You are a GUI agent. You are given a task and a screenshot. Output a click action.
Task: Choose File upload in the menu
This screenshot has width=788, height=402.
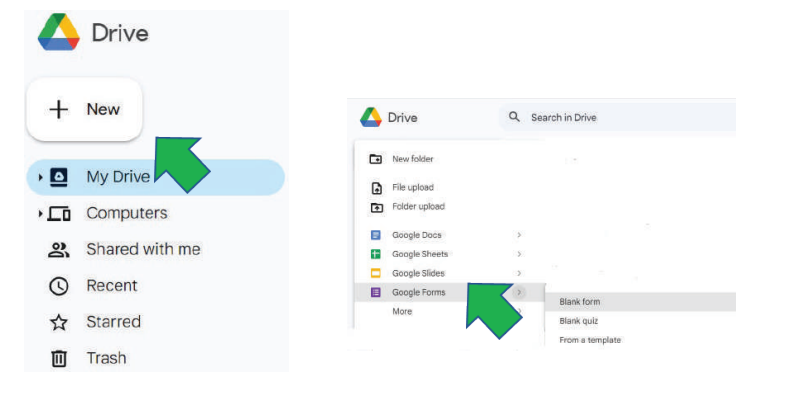(x=412, y=187)
